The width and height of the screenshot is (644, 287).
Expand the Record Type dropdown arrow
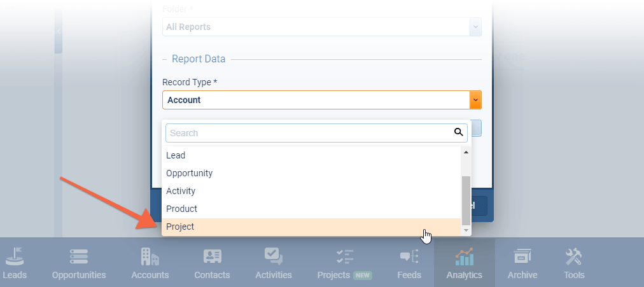point(475,100)
